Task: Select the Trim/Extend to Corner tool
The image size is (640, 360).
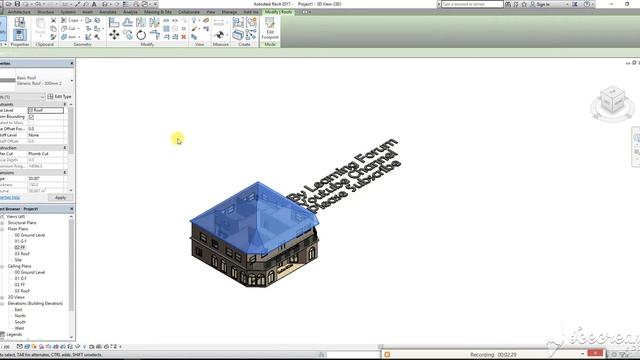Action: [x=154, y=35]
